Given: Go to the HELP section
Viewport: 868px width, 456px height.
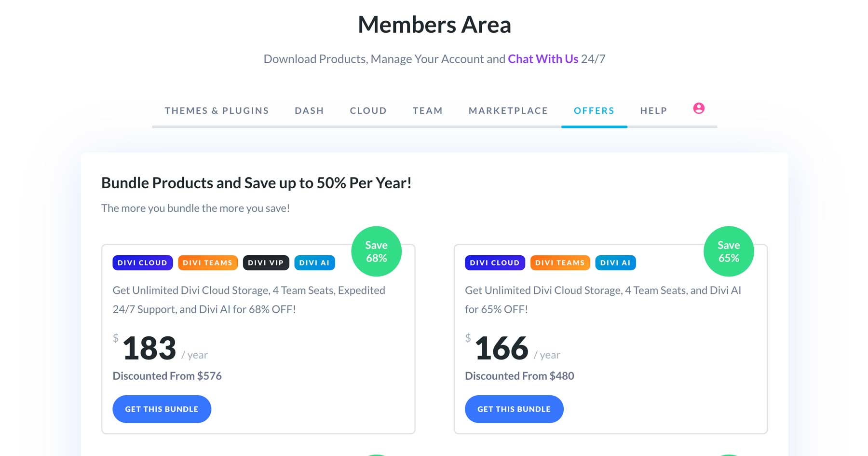Looking at the screenshot, I should tap(653, 111).
